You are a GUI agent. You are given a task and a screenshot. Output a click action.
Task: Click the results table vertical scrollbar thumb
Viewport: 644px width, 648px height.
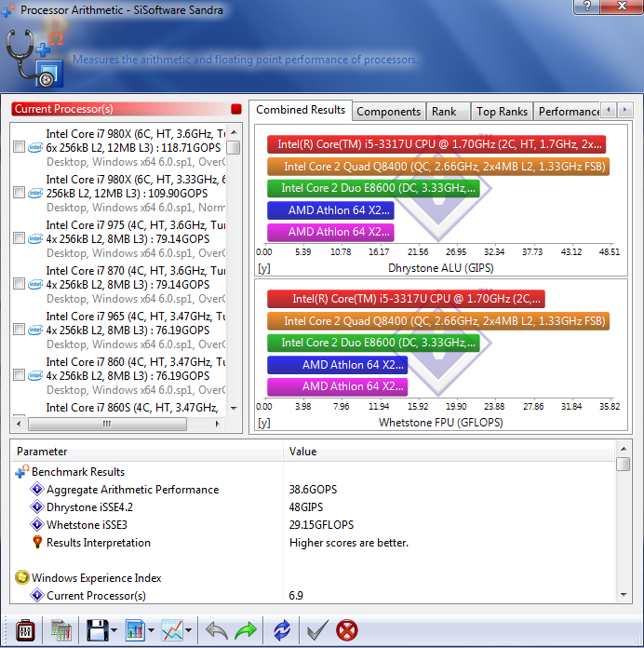623,464
